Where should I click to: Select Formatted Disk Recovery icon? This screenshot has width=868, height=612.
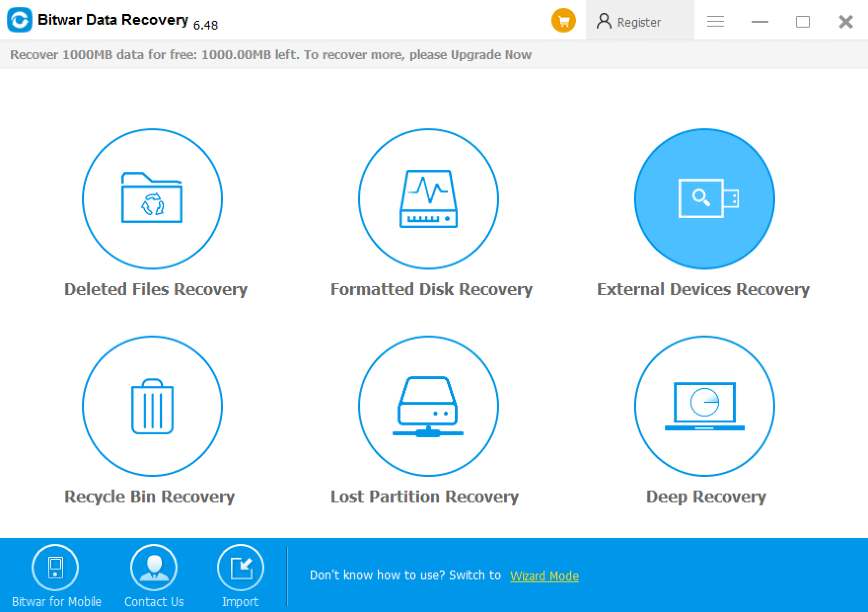(428, 199)
